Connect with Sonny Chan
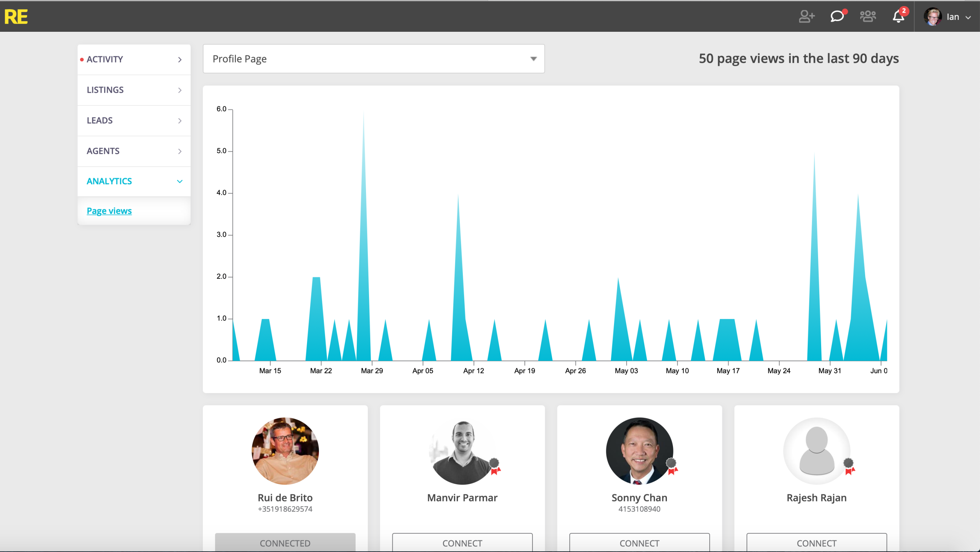Viewport: 980px width, 552px height. coord(639,542)
